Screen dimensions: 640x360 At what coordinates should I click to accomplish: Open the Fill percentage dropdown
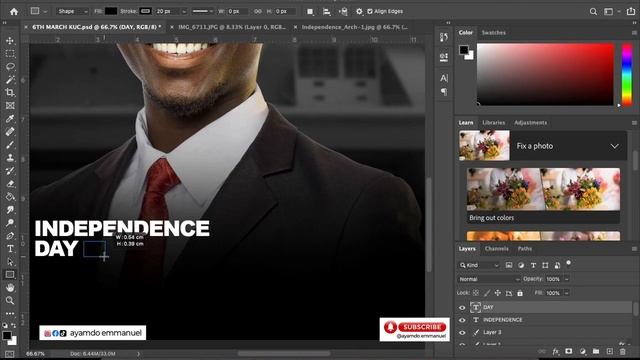[567, 293]
